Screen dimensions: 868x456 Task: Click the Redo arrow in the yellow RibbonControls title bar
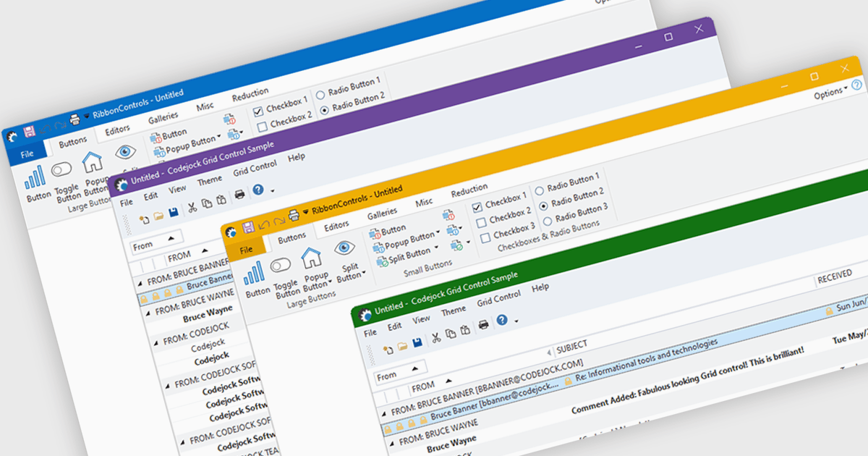click(278, 220)
